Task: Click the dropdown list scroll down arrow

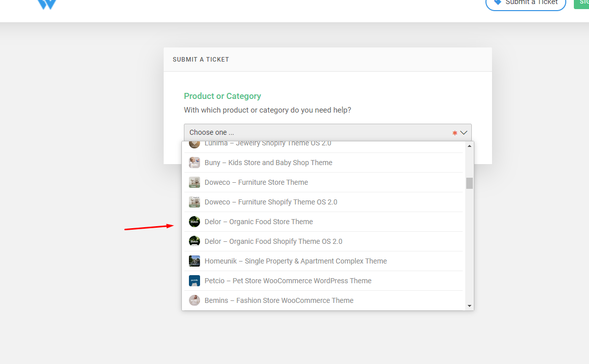Action: pos(469,306)
